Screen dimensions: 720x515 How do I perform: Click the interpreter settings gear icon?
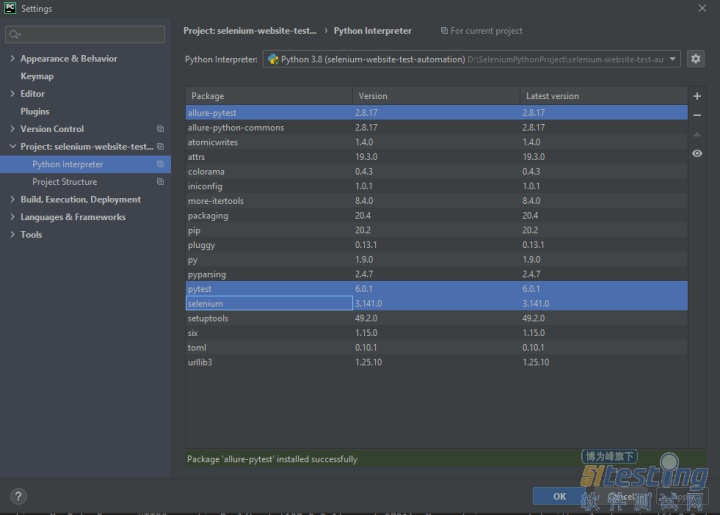click(696, 59)
